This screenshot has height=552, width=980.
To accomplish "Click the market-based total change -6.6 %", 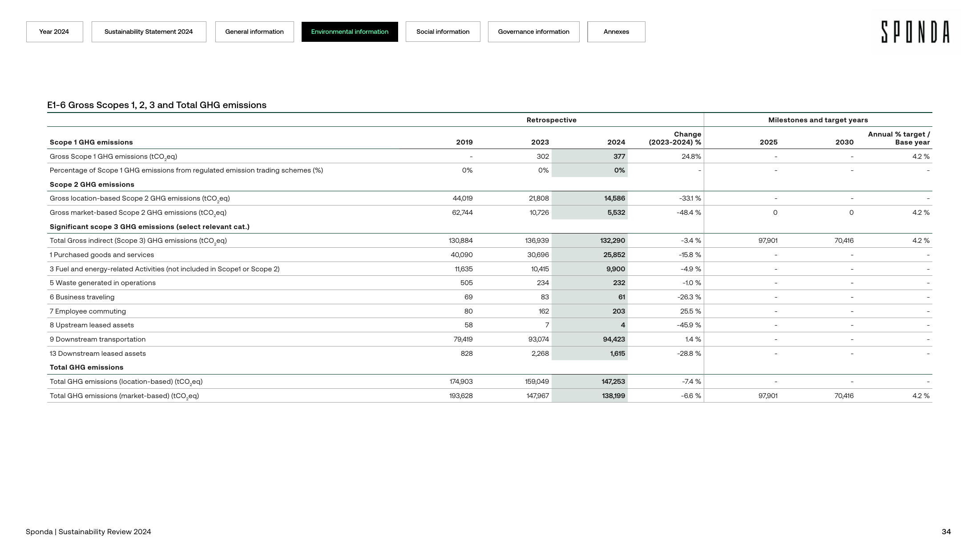I will 691,396.
